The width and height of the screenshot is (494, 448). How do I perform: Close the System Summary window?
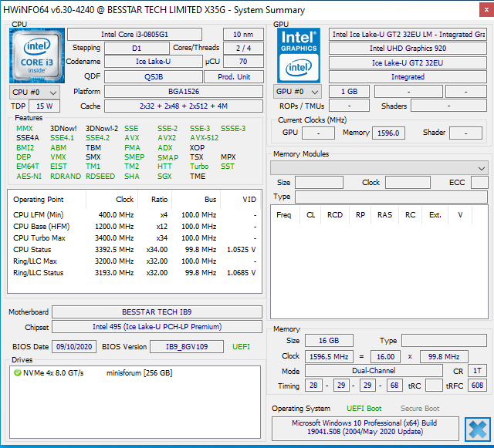point(486,10)
